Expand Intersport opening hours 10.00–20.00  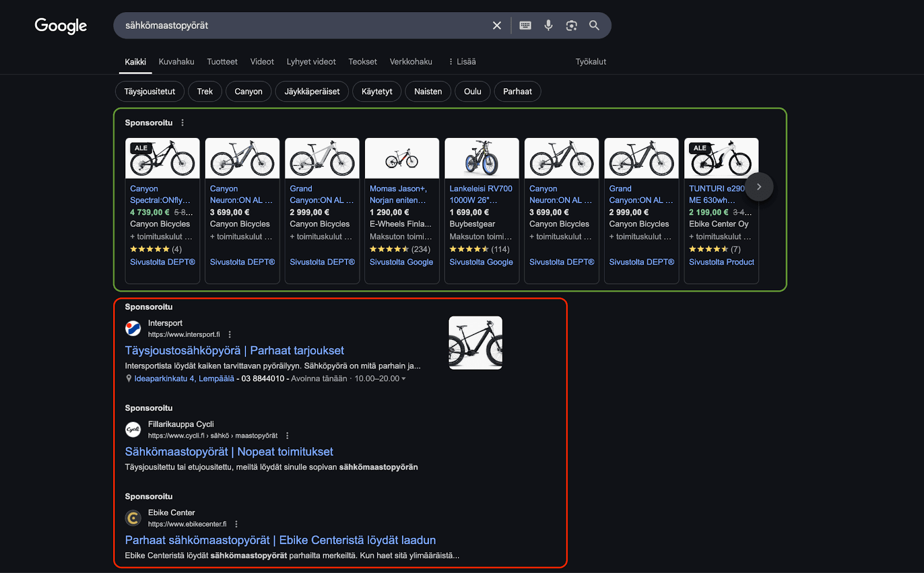380,379
